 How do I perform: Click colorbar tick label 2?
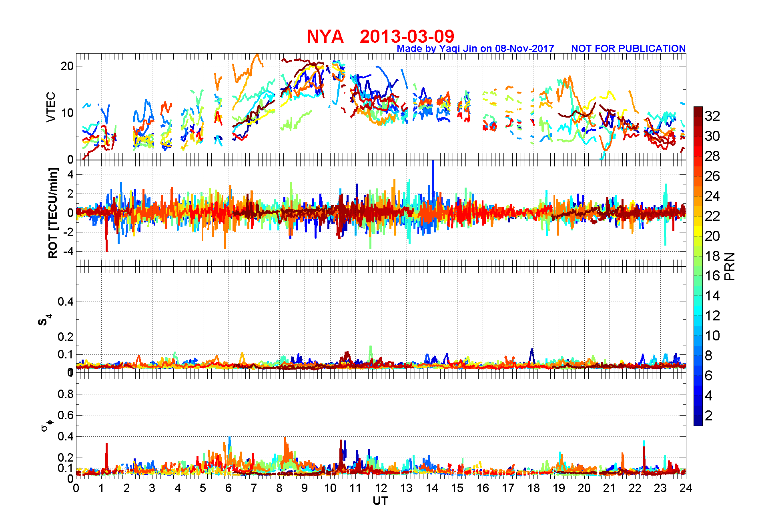pyautogui.click(x=708, y=416)
